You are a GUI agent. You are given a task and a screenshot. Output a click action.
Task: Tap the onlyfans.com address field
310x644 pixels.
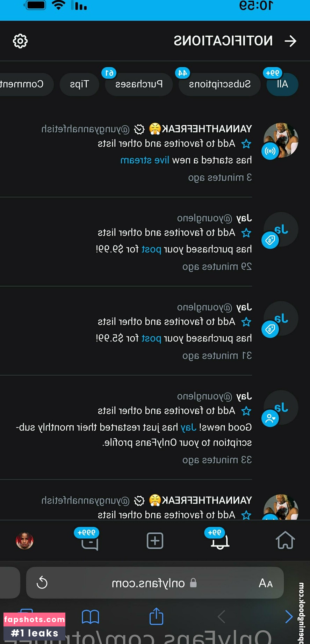tap(149, 583)
